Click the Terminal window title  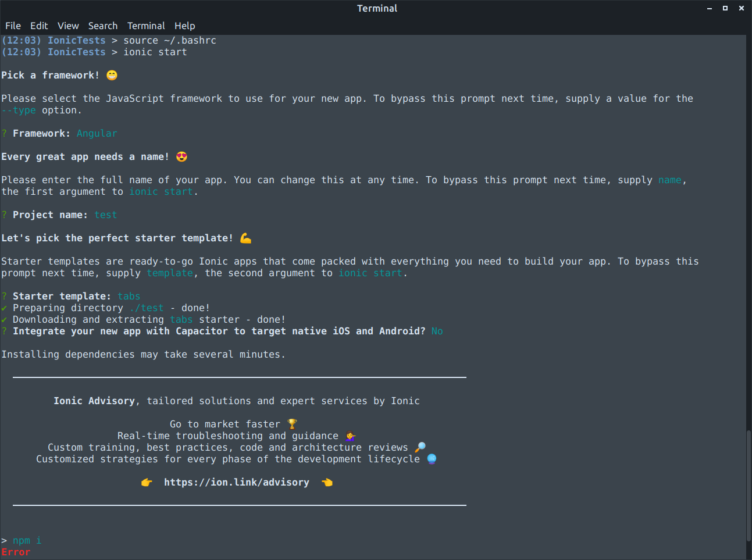pyautogui.click(x=377, y=8)
